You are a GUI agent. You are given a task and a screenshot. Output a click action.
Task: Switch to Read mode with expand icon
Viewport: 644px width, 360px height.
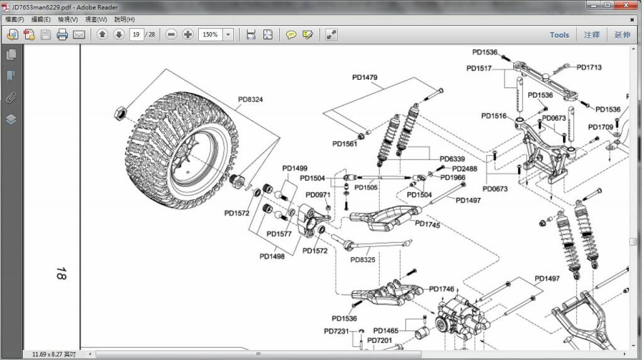(x=331, y=35)
